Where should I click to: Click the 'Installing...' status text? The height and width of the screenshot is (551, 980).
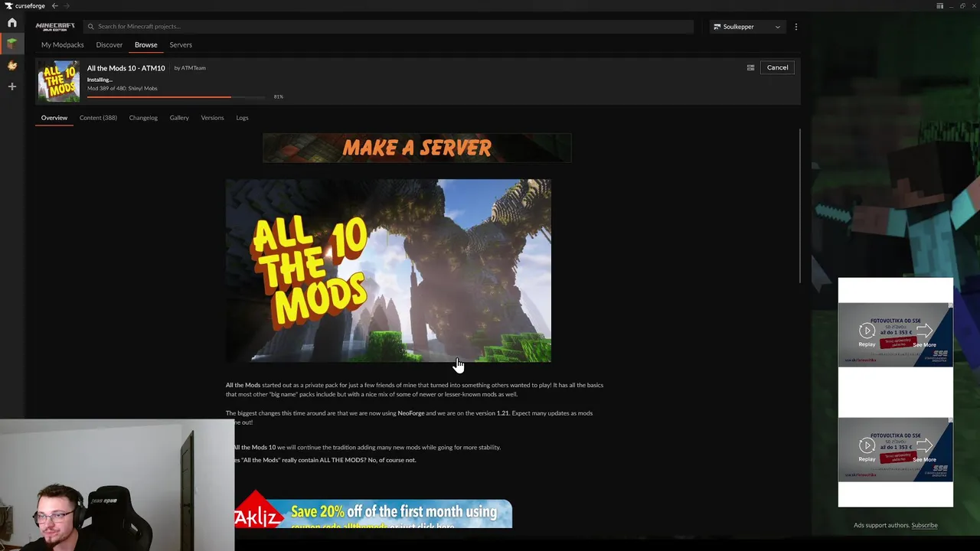pyautogui.click(x=100, y=80)
